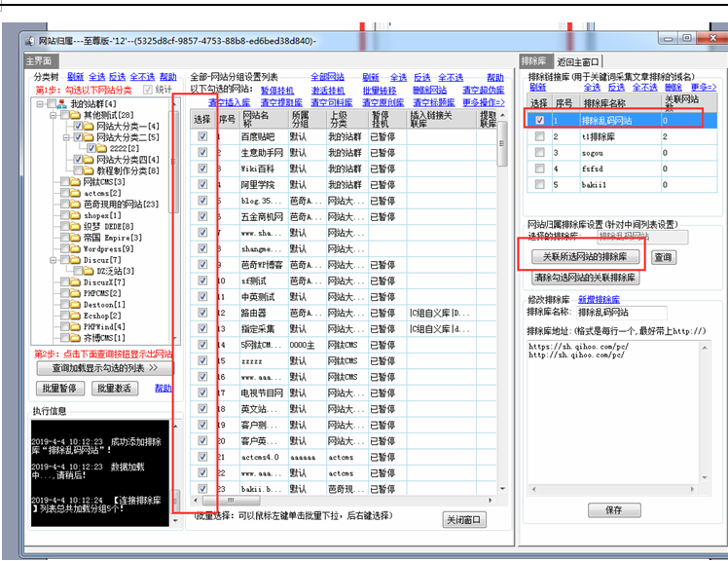Click the website table horizontal scrollbar thumb
The height and width of the screenshot is (561, 728).
231,500
